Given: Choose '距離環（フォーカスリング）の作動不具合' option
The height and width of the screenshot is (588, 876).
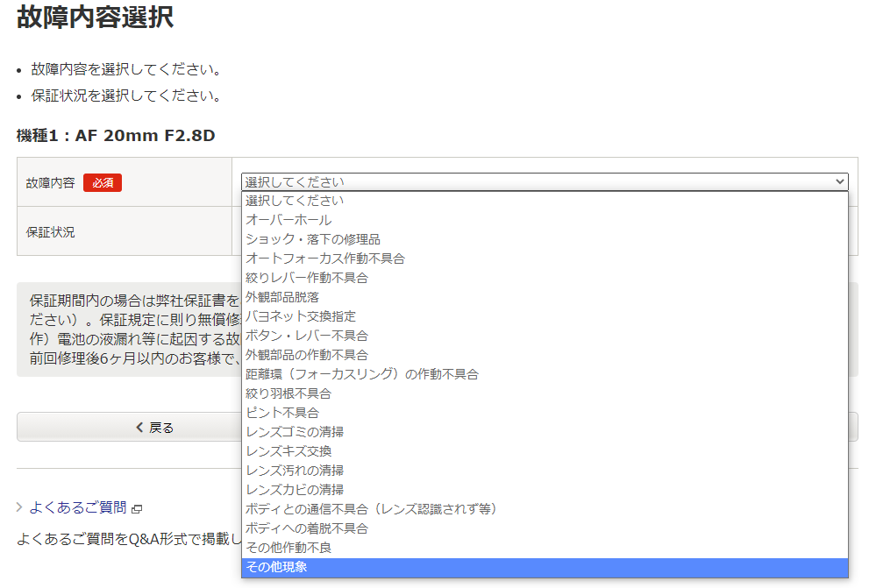Looking at the screenshot, I should point(361,374).
